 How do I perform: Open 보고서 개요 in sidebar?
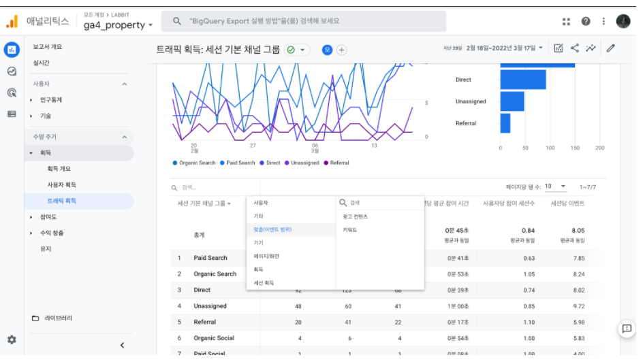coord(48,47)
